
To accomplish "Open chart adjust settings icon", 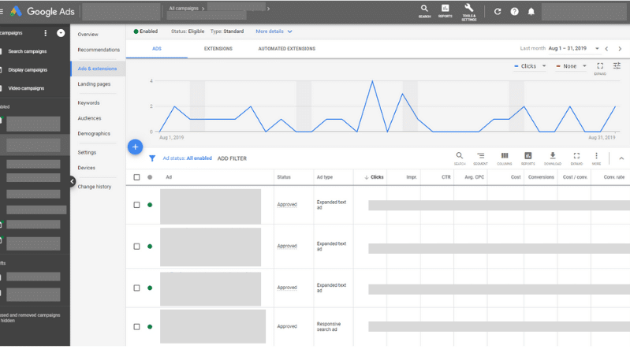I will [x=617, y=66].
